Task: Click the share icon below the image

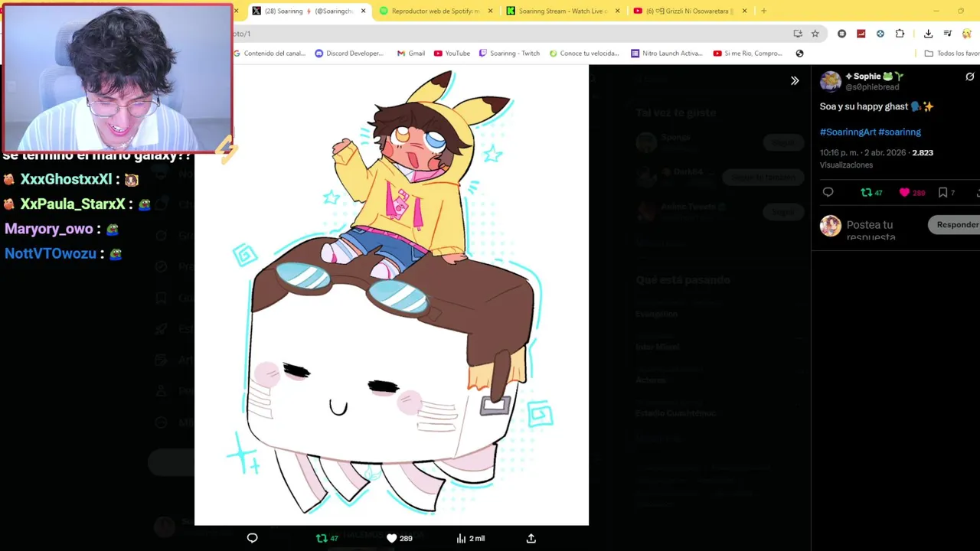Action: pyautogui.click(x=531, y=538)
